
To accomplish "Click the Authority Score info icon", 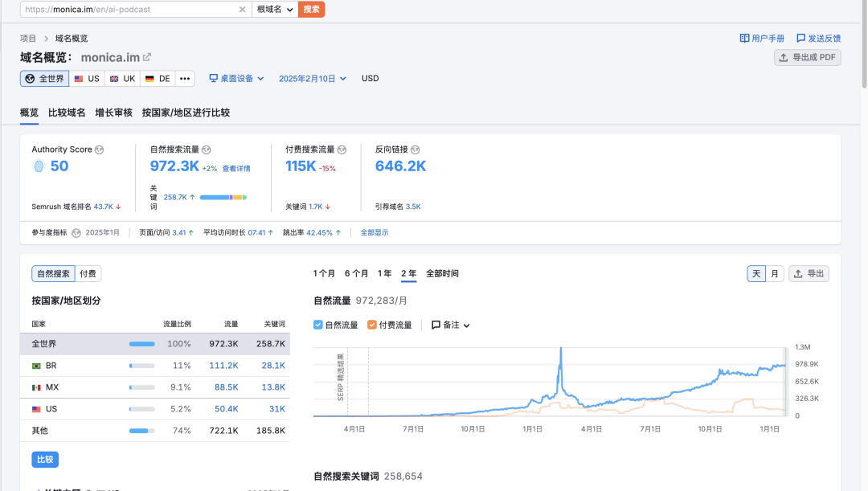I will [x=100, y=149].
